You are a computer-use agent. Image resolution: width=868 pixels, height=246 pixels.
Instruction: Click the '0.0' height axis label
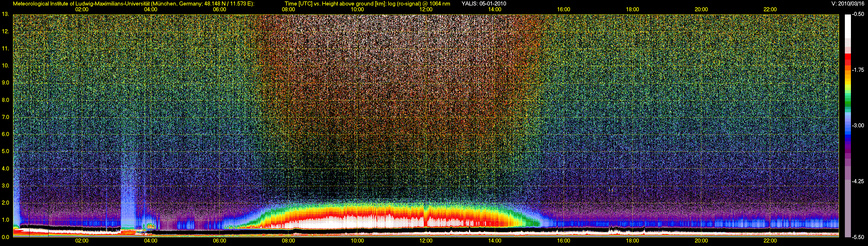pyautogui.click(x=5, y=237)
